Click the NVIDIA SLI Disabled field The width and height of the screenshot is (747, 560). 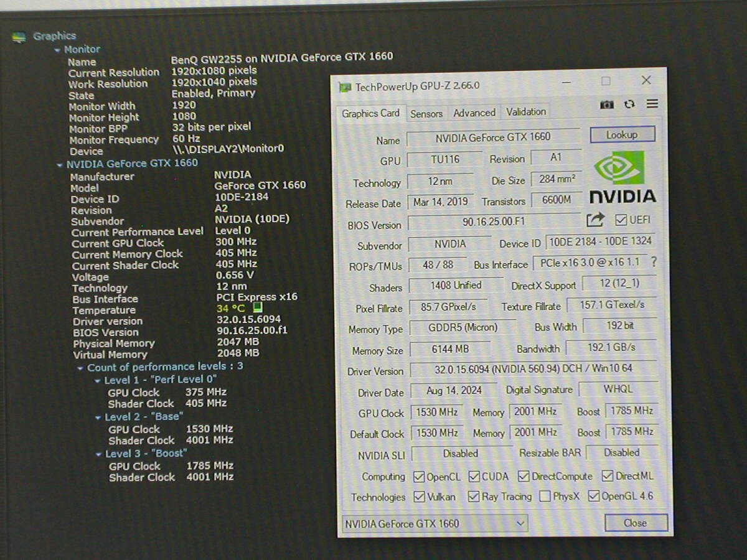pyautogui.click(x=461, y=454)
